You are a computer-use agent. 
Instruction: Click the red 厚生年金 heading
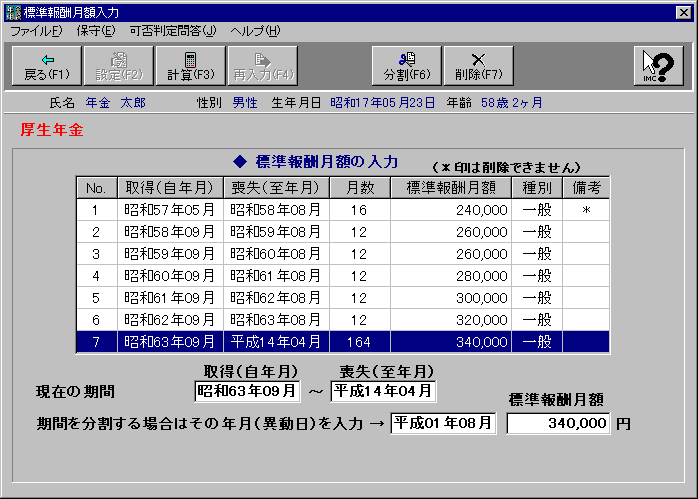(52, 130)
